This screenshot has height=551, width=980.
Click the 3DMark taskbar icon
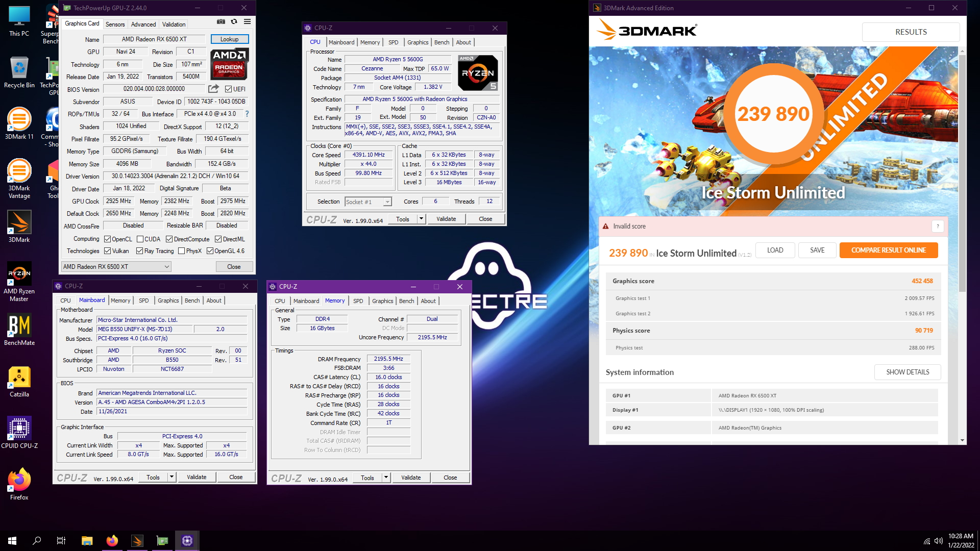(x=137, y=541)
